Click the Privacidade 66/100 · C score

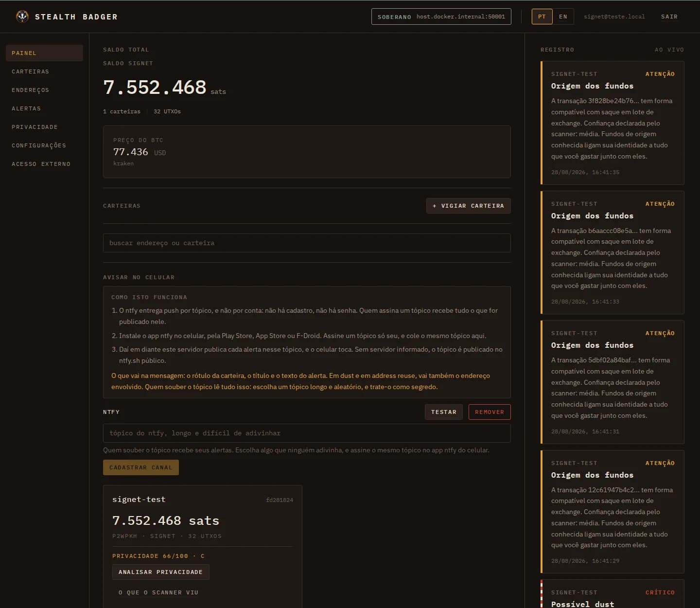pyautogui.click(x=158, y=556)
